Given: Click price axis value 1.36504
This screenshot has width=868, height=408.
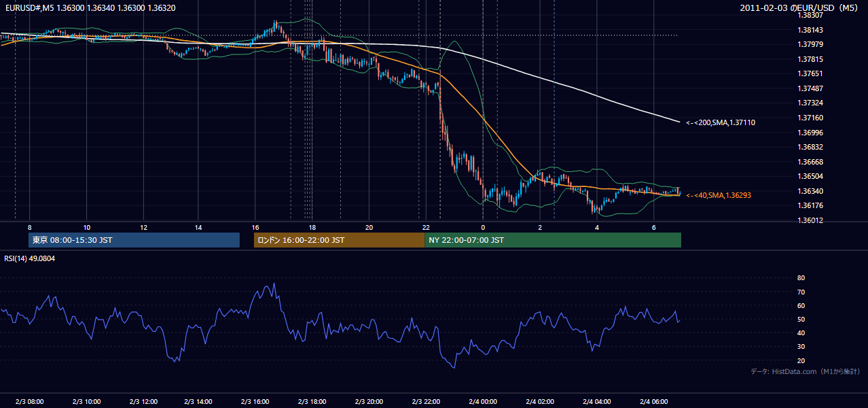Looking at the screenshot, I should 810,176.
